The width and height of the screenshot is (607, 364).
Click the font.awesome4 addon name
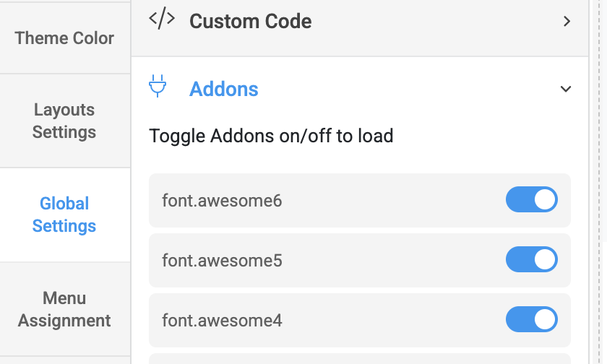click(222, 319)
